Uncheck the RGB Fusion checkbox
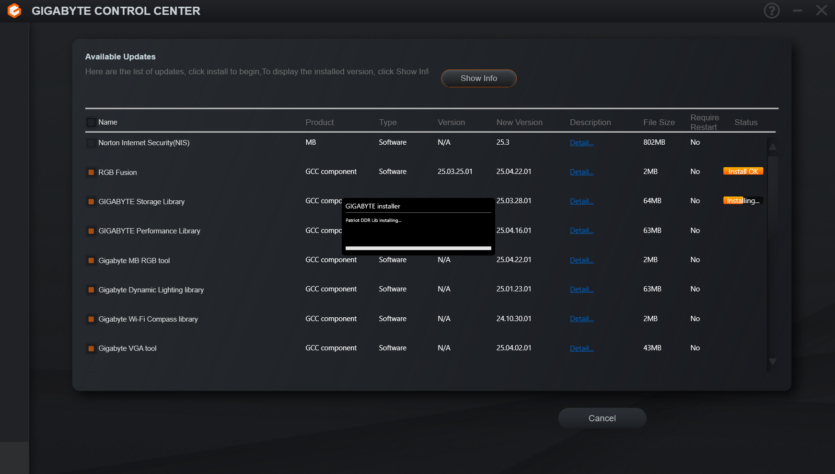Screen dimensions: 835x474 91,173
